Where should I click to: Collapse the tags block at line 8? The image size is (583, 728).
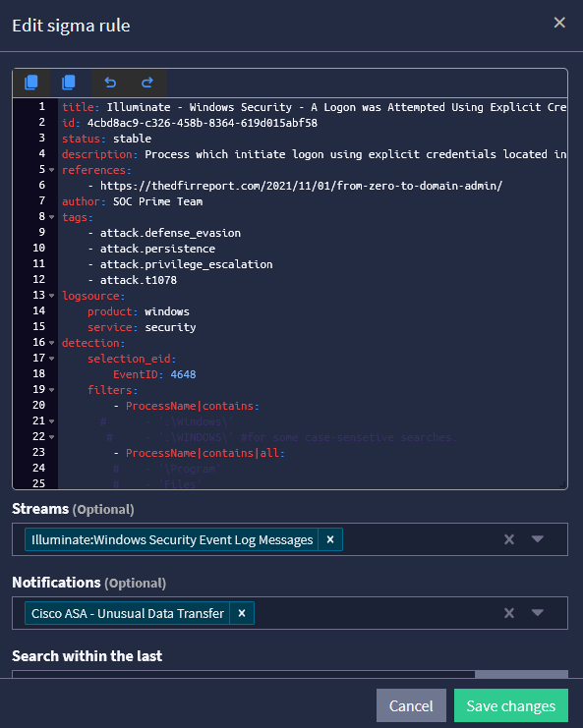click(51, 217)
